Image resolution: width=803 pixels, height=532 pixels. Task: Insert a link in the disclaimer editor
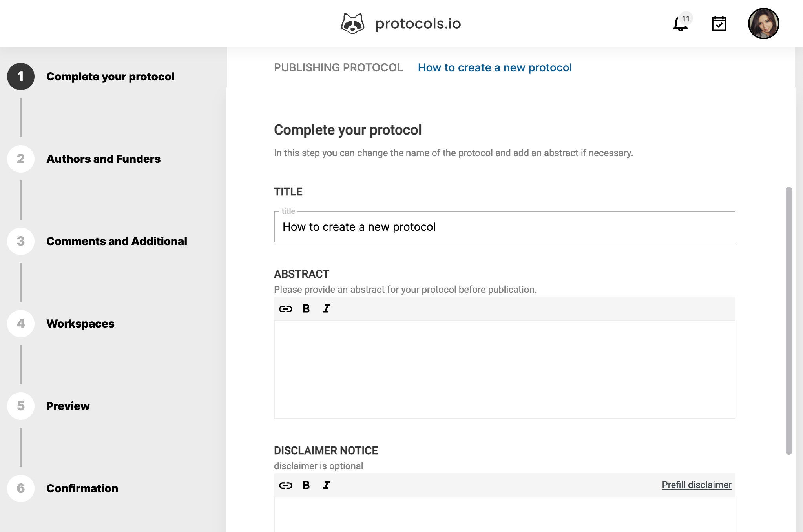286,485
